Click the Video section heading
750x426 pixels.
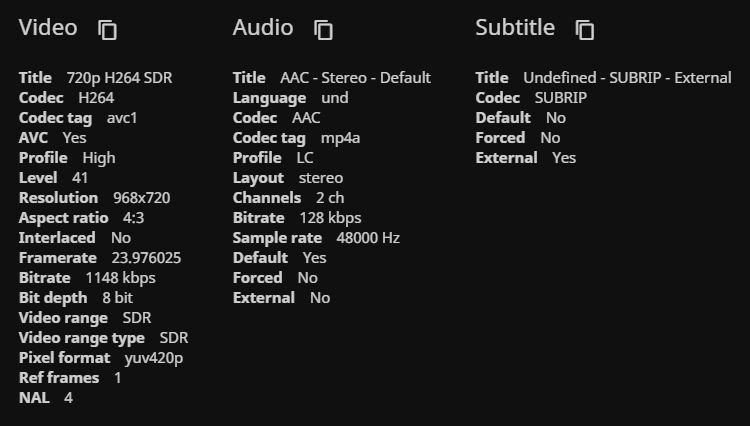click(x=48, y=28)
